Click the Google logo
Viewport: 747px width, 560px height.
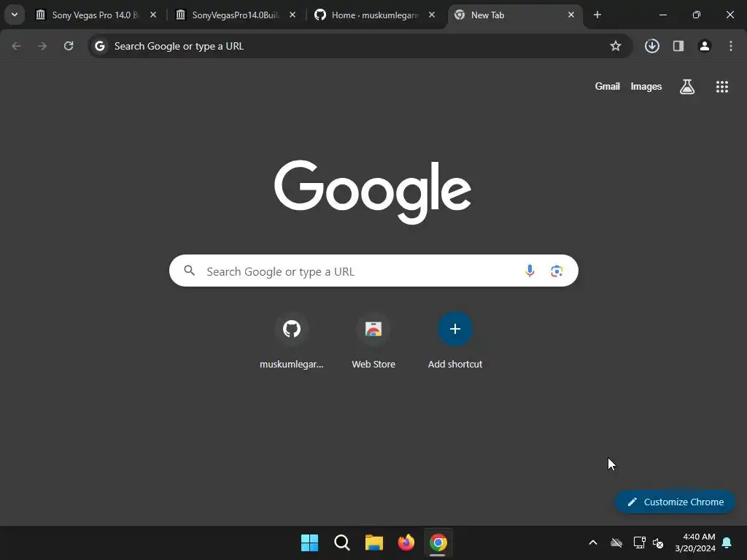point(373,192)
